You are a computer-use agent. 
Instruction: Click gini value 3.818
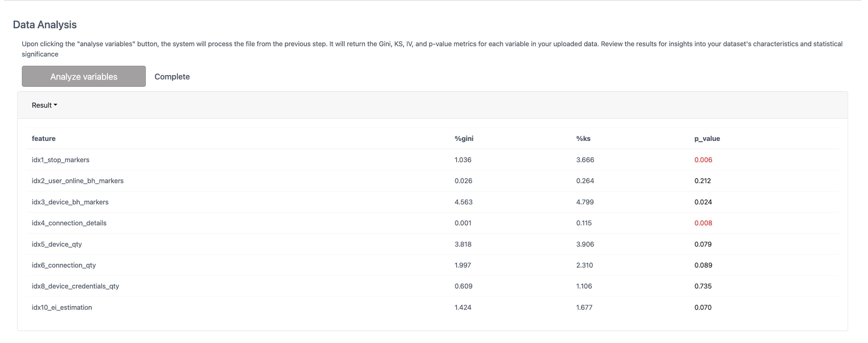click(x=463, y=244)
